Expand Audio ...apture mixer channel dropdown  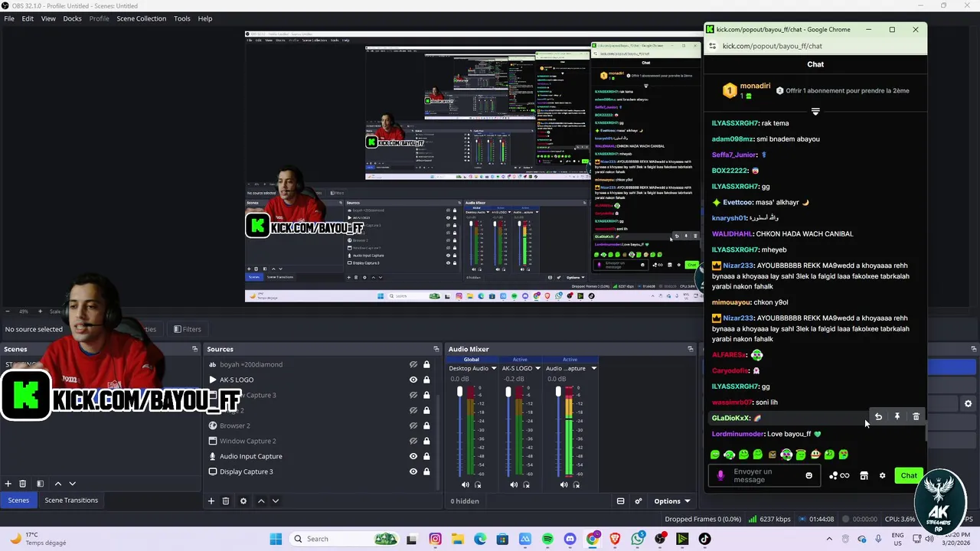click(593, 369)
